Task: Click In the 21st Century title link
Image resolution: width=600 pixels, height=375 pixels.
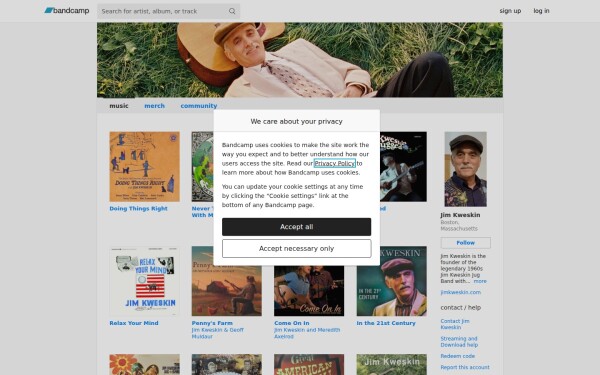Action: (386, 323)
